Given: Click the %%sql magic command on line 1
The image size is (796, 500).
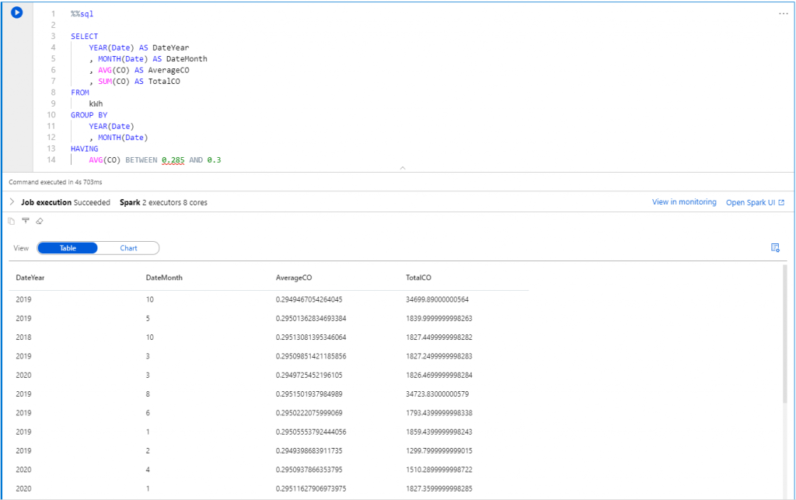Looking at the screenshot, I should [82, 14].
